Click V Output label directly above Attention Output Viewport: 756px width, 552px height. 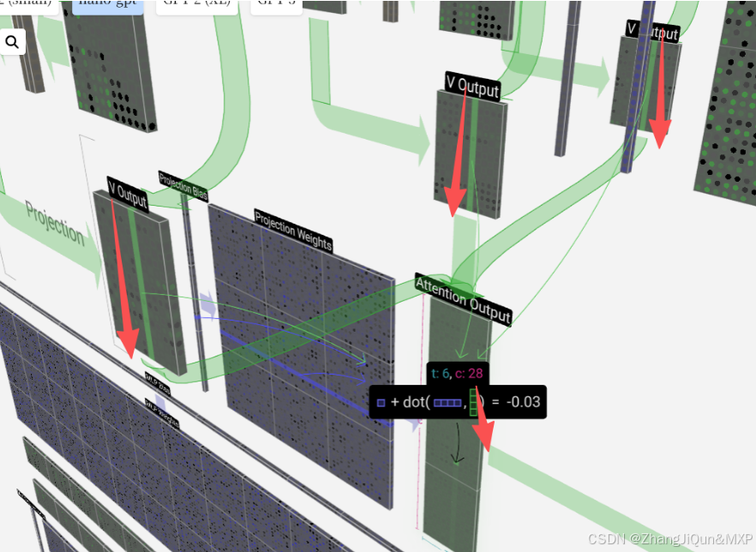(472, 87)
